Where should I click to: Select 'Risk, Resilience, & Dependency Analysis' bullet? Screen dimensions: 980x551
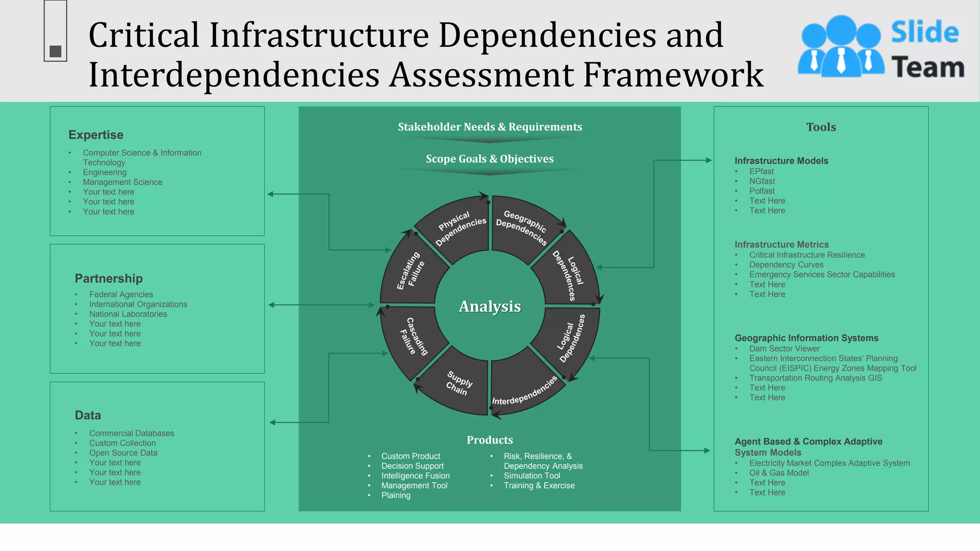pyautogui.click(x=543, y=461)
